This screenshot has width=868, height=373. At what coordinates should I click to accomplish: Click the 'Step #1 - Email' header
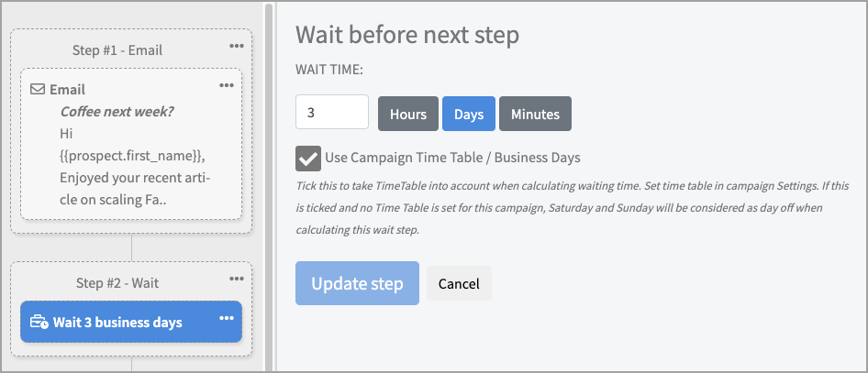point(117,50)
